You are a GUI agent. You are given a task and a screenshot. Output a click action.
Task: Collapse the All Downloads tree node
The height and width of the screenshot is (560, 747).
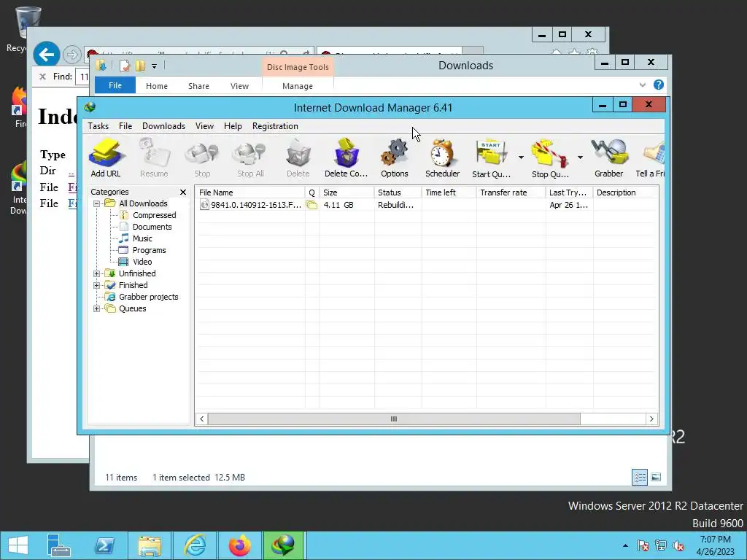pos(97,204)
